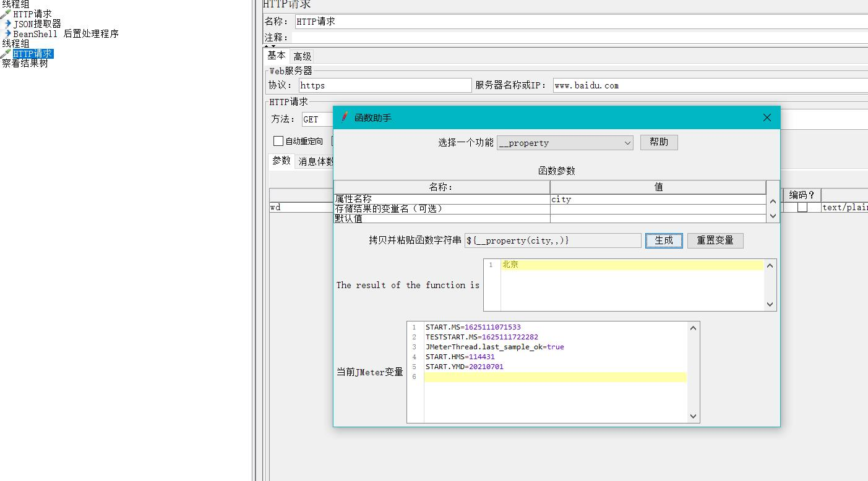868x481 pixels.
Task: Toggle the 编码? checkbox in the wd row
Action: [x=802, y=208]
